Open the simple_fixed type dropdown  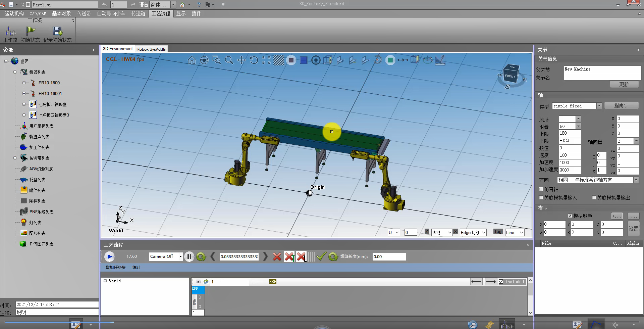[599, 106]
